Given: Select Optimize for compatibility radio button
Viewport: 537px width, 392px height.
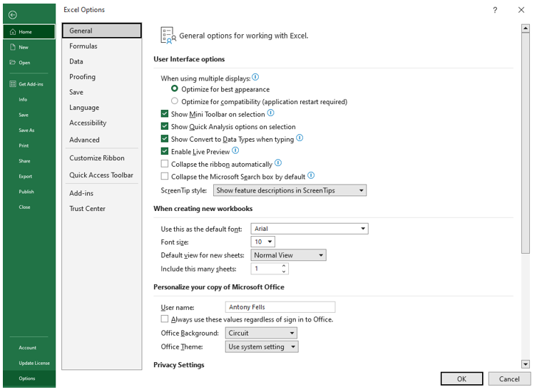Looking at the screenshot, I should point(175,101).
